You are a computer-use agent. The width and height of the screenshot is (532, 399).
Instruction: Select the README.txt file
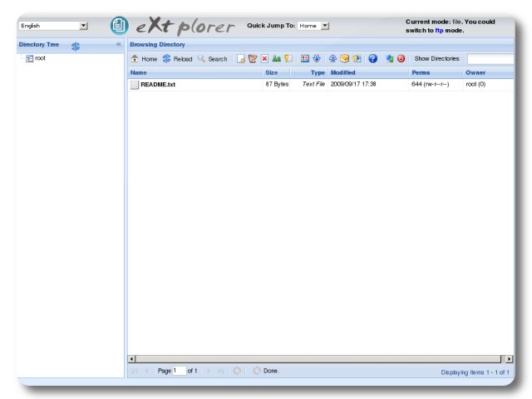pyautogui.click(x=158, y=85)
